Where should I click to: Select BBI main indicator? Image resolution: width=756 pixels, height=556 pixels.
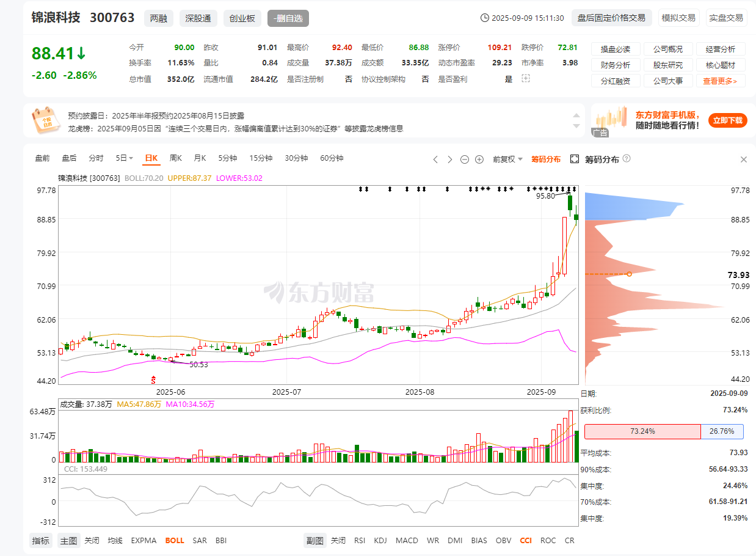pyautogui.click(x=221, y=541)
